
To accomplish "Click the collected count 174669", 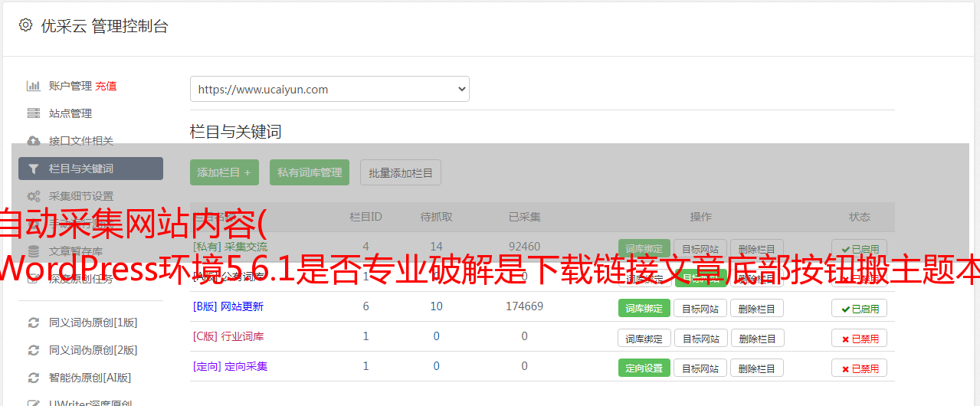I will point(524,306).
